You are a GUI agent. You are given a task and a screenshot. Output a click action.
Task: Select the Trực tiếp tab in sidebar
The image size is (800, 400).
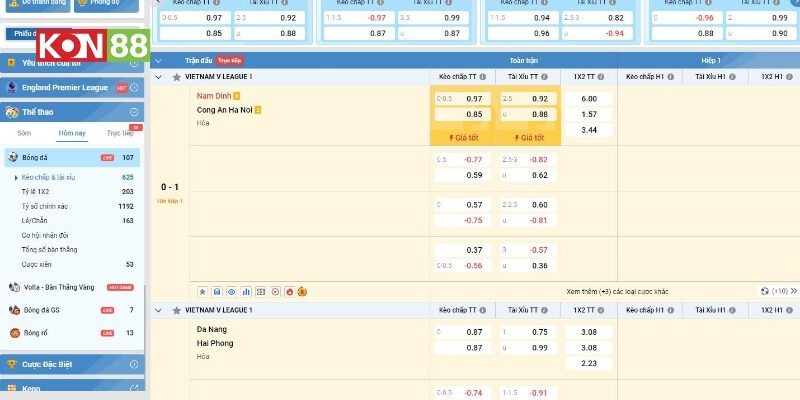(120, 133)
